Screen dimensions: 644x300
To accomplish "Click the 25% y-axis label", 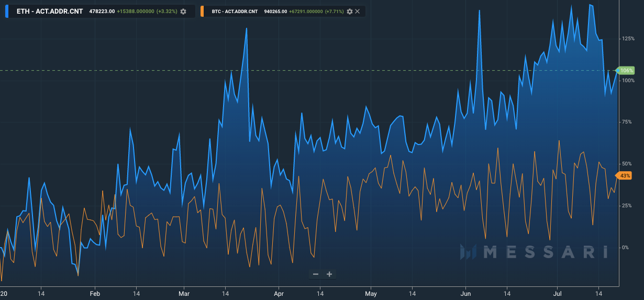I will point(628,205).
